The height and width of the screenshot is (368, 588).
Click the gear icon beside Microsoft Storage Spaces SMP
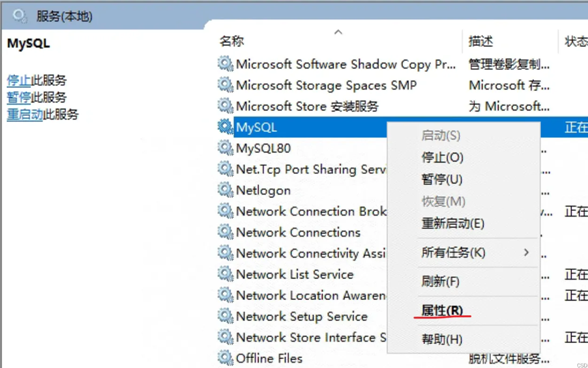click(225, 85)
